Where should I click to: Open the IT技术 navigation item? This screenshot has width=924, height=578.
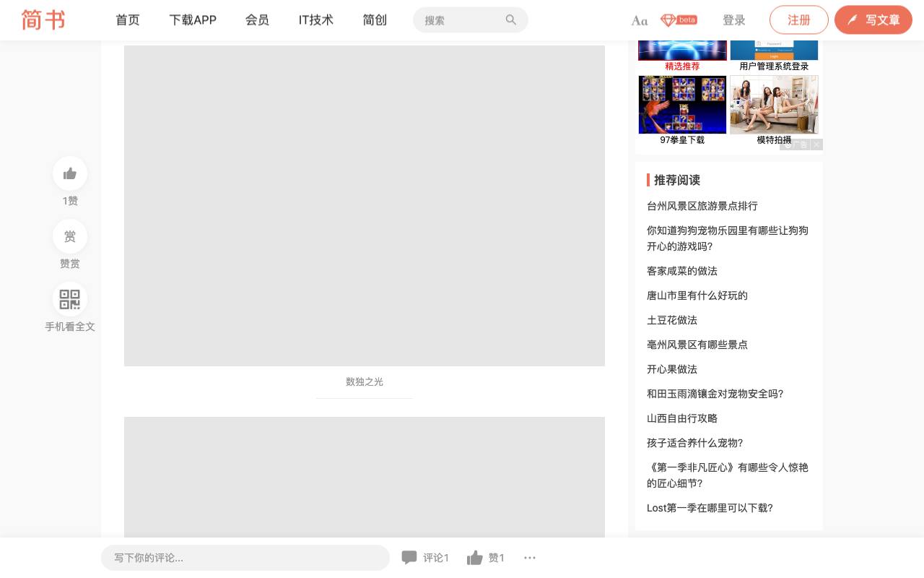point(316,20)
